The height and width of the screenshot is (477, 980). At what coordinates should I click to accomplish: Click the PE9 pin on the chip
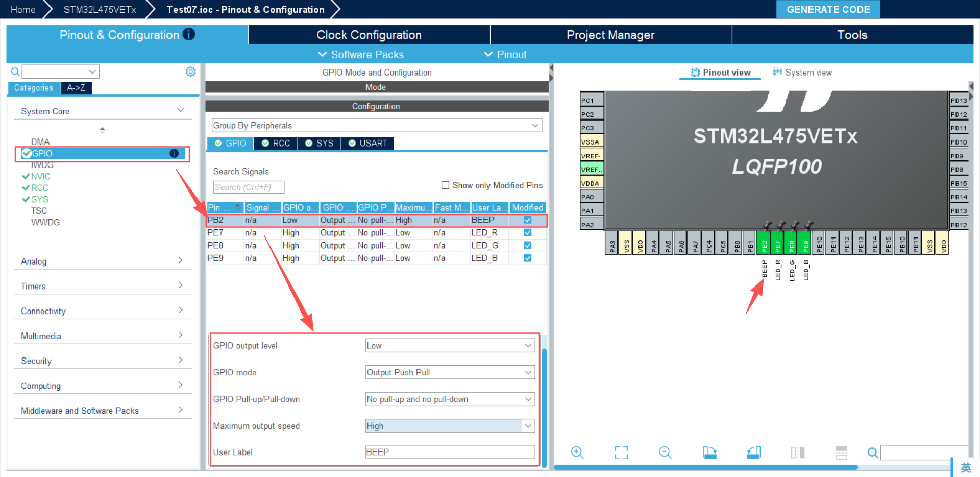pos(805,242)
